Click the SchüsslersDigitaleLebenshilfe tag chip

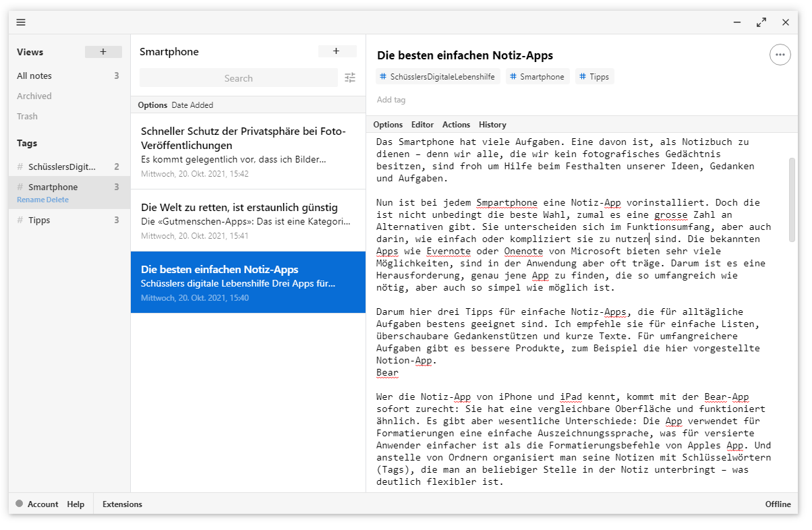pos(438,77)
